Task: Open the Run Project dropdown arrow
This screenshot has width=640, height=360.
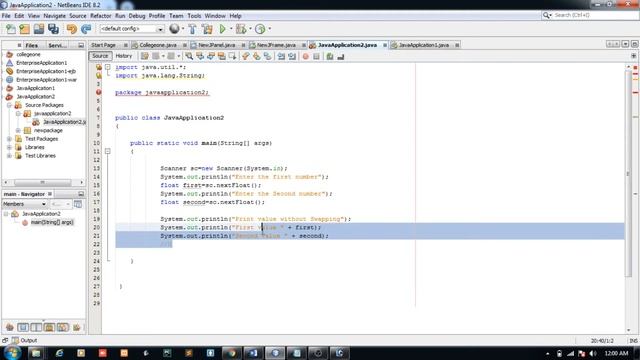Action: click(x=231, y=29)
